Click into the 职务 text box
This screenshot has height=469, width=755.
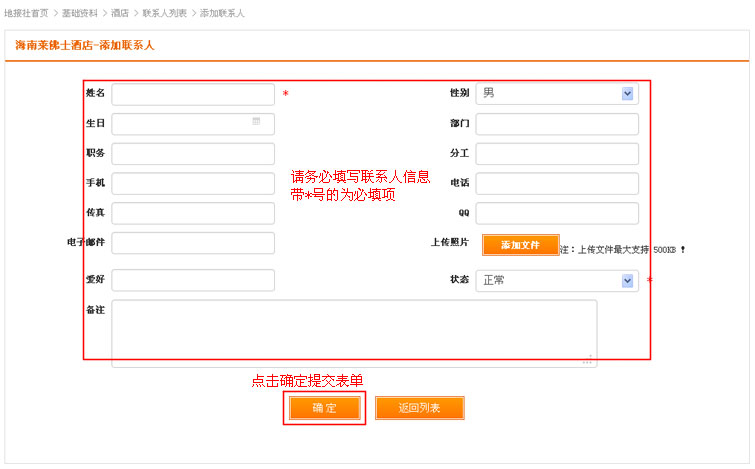tap(193, 154)
